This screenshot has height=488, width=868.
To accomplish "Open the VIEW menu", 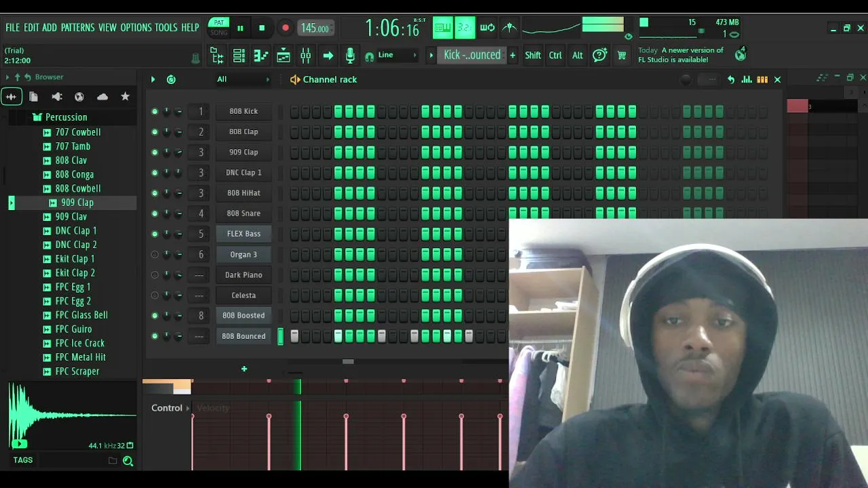I will pos(108,28).
